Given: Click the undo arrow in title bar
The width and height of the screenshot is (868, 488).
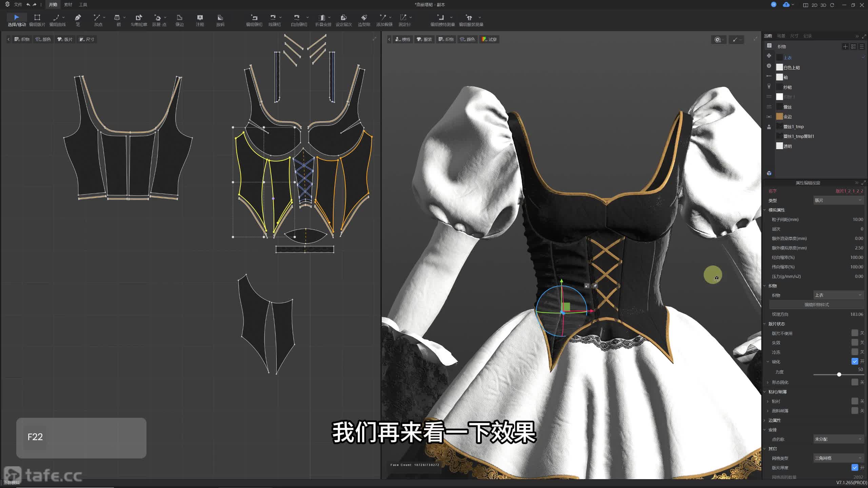Looking at the screenshot, I should 28,5.
